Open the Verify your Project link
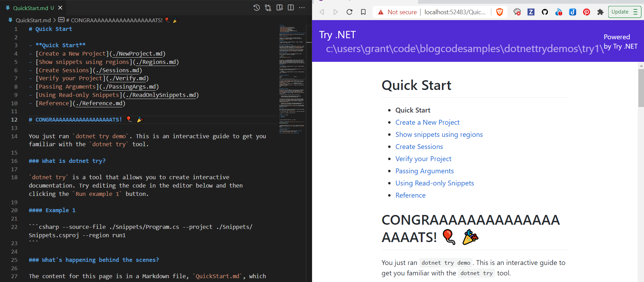The height and width of the screenshot is (282, 644). (x=423, y=159)
